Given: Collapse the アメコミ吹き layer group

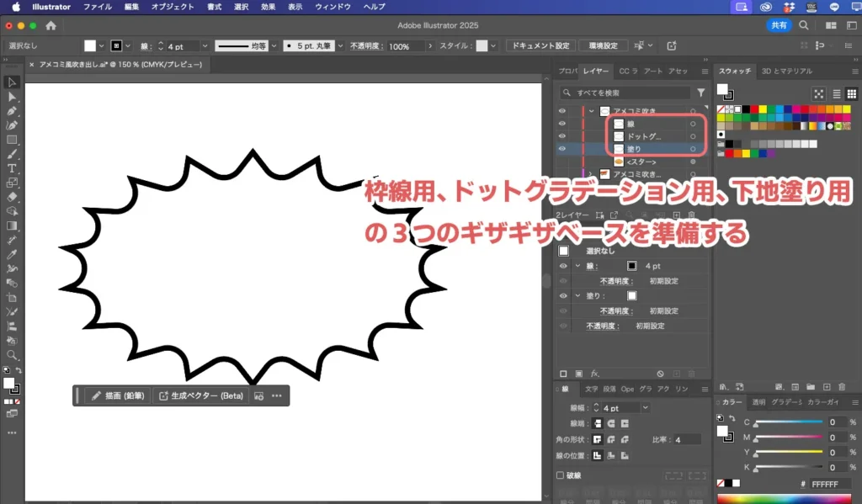Looking at the screenshot, I should 593,111.
